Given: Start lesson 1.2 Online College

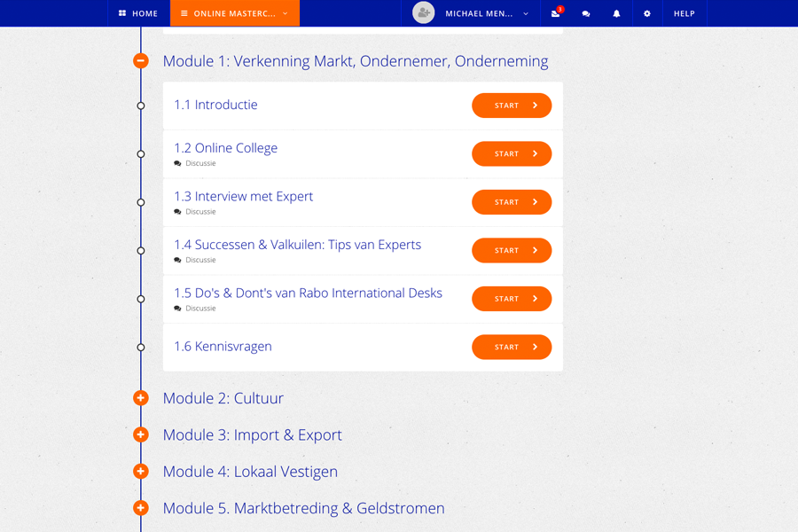Looking at the screenshot, I should 512,153.
